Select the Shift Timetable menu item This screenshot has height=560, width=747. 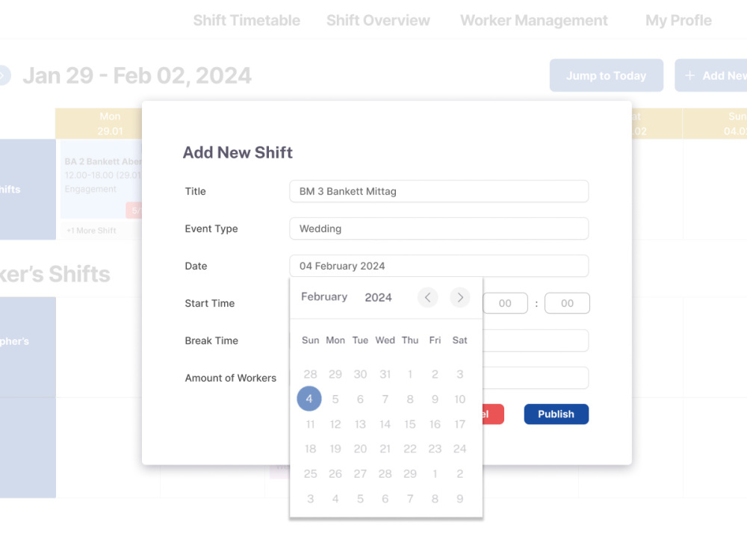pyautogui.click(x=247, y=20)
